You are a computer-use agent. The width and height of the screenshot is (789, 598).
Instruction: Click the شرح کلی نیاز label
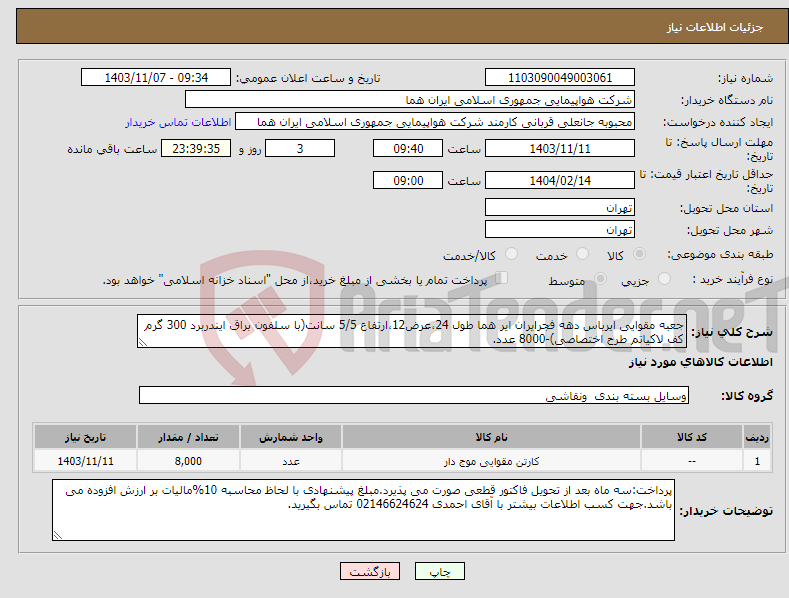click(732, 332)
